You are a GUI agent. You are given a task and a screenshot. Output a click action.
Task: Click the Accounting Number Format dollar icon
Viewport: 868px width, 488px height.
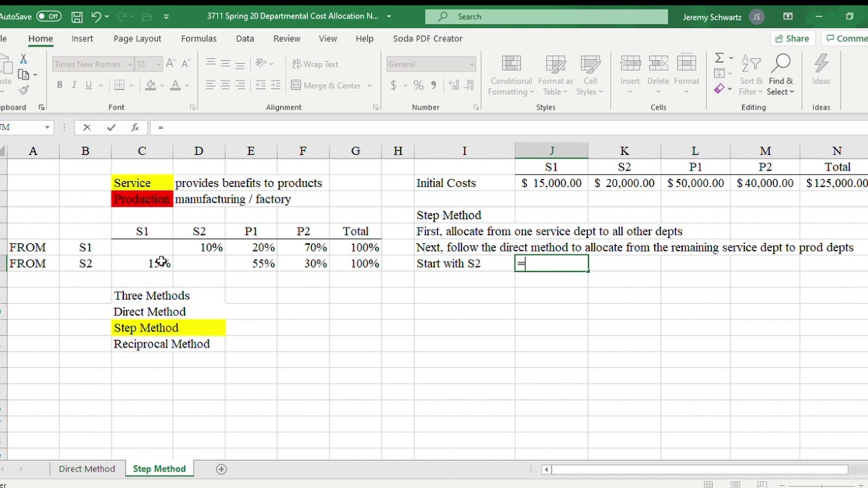(393, 85)
